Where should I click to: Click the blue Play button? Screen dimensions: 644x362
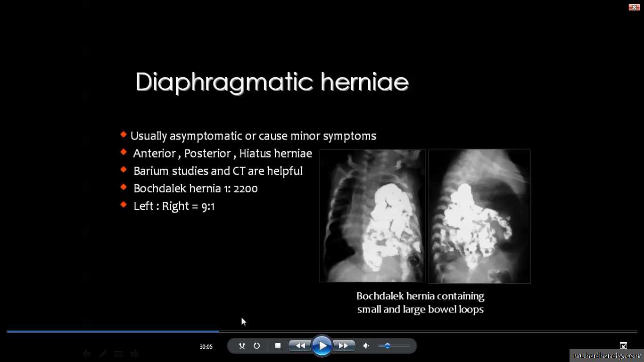click(322, 346)
